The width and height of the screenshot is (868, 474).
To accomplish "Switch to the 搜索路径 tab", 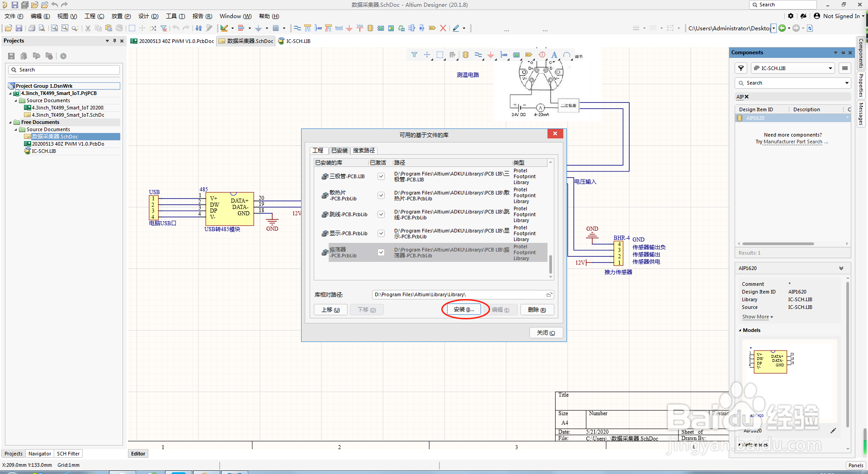I will 364,151.
